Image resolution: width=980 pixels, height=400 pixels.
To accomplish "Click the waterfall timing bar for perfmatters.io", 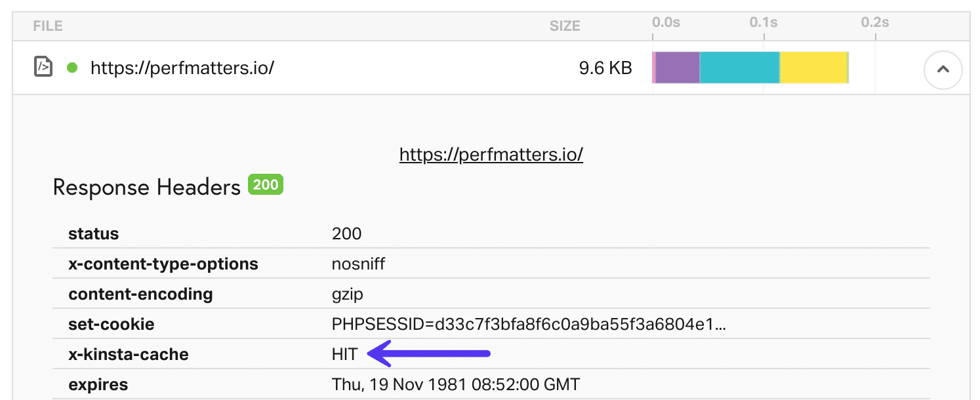I will [x=750, y=67].
